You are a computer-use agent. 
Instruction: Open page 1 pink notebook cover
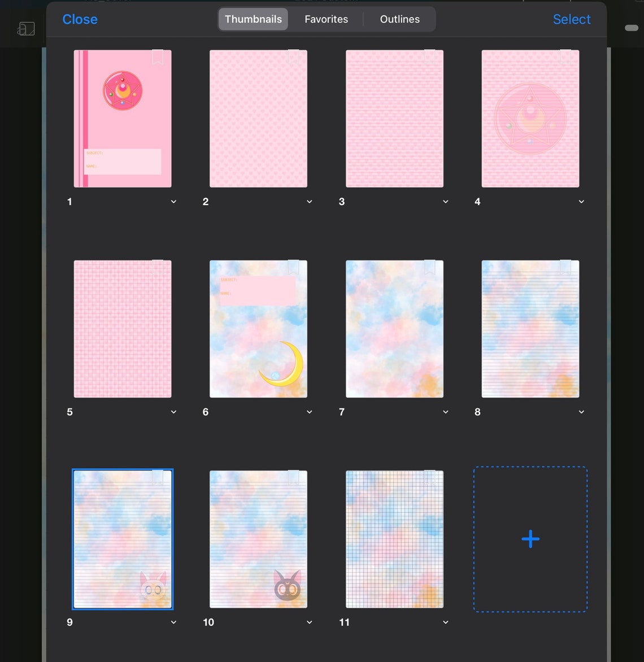[123, 119]
